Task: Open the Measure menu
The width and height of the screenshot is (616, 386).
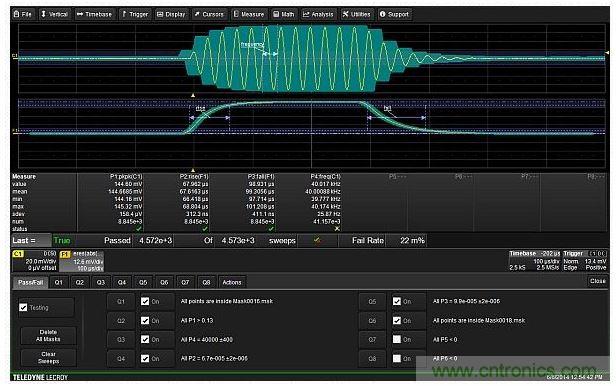Action: click(249, 14)
